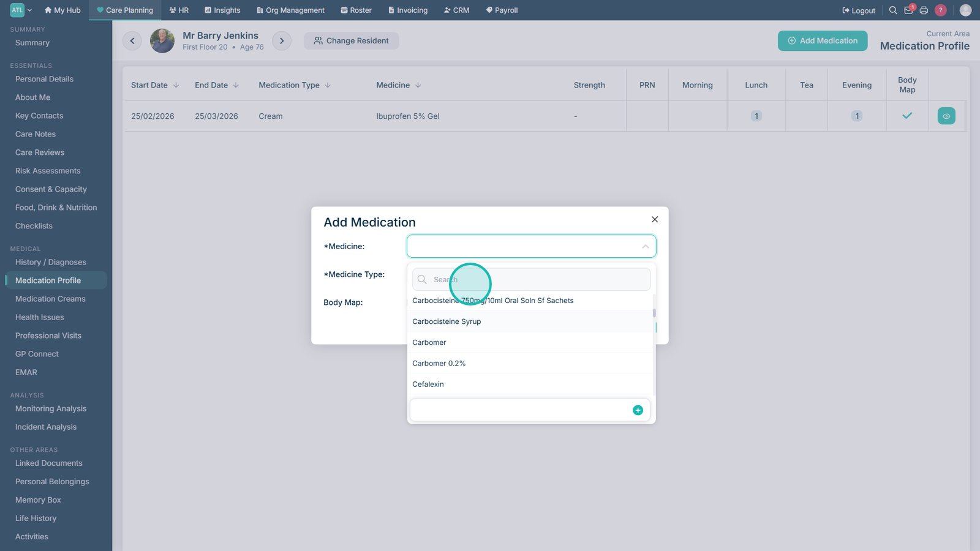The image size is (980, 551).
Task: Open Risk Assessments in sidebar
Action: [x=48, y=171]
